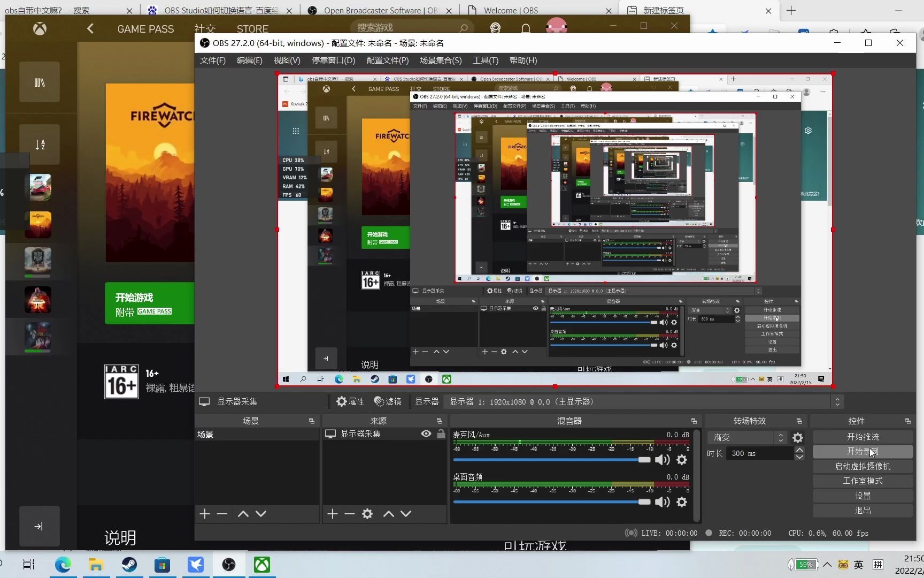The height and width of the screenshot is (578, 924).
Task: Open Xbox app library icon in sidebar
Action: click(x=40, y=82)
